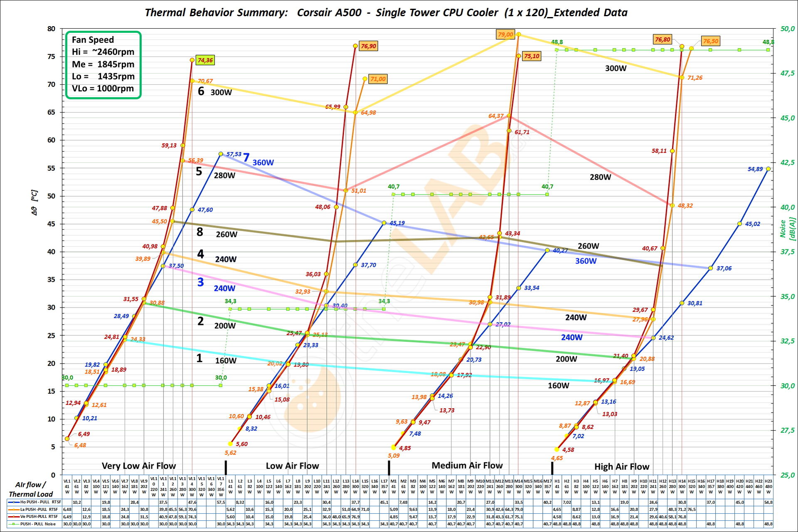Click the 4,65 data label
798x532 pixels.
pos(557,458)
